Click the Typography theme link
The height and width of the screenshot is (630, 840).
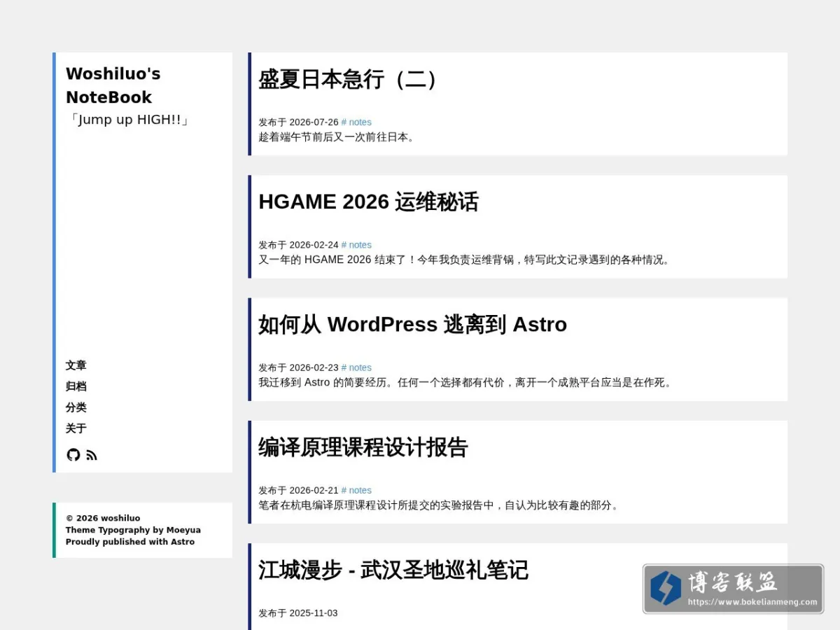pyautogui.click(x=124, y=530)
